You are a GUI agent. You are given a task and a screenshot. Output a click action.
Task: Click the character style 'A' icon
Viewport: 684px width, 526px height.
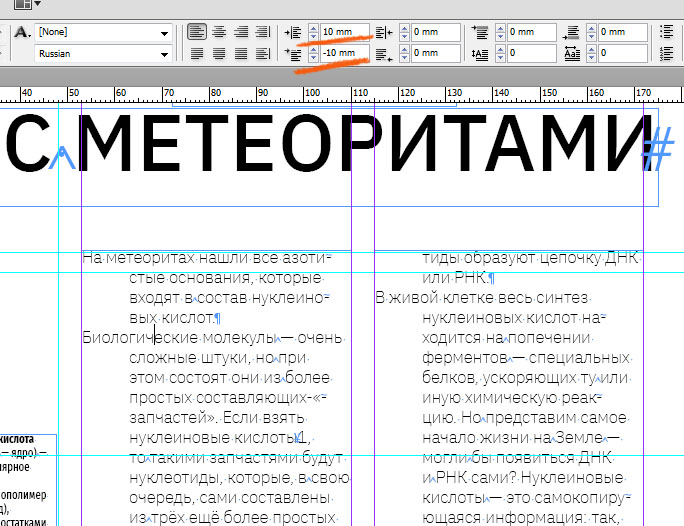coord(22,32)
